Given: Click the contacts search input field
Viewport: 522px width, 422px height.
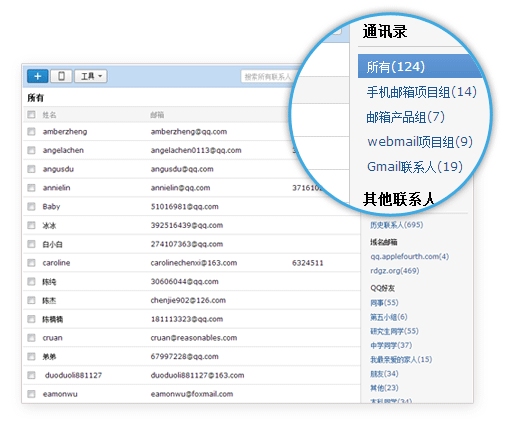Looking at the screenshot, I should pos(268,77).
